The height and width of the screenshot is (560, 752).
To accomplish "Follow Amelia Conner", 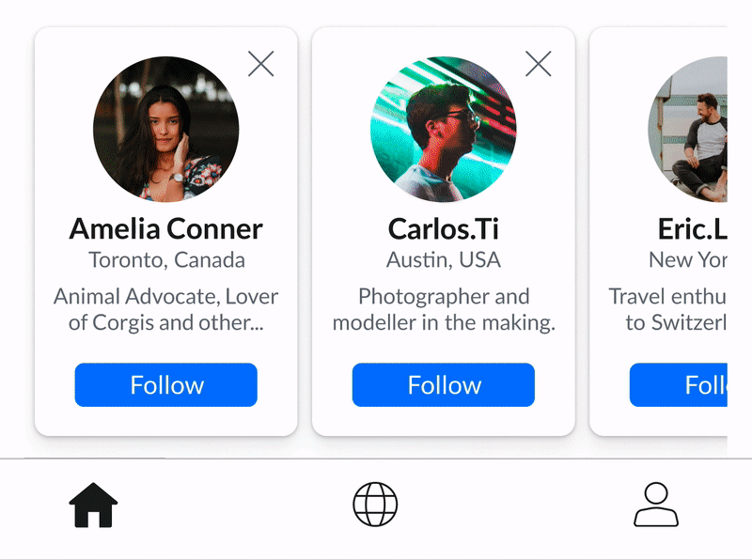I will coord(166,385).
